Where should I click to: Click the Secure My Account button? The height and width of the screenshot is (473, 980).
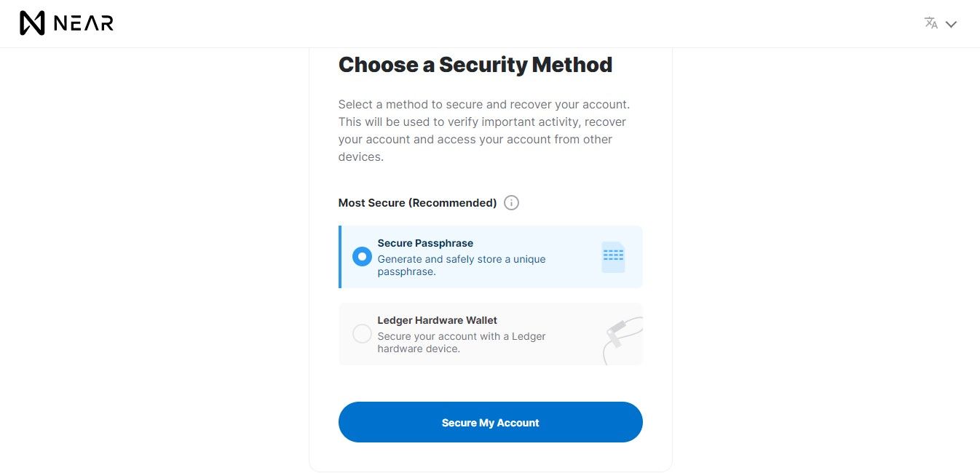click(491, 422)
